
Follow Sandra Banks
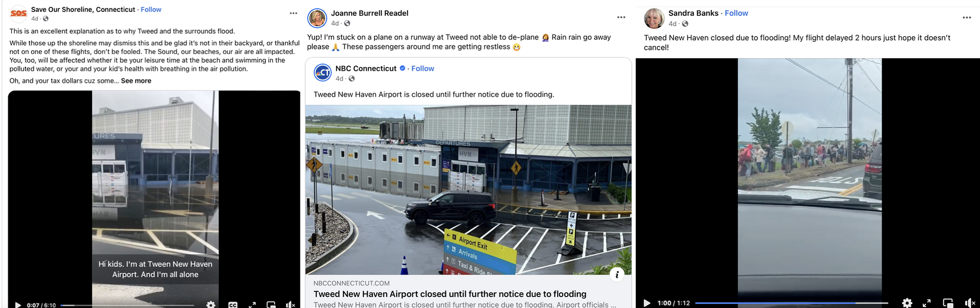[736, 13]
